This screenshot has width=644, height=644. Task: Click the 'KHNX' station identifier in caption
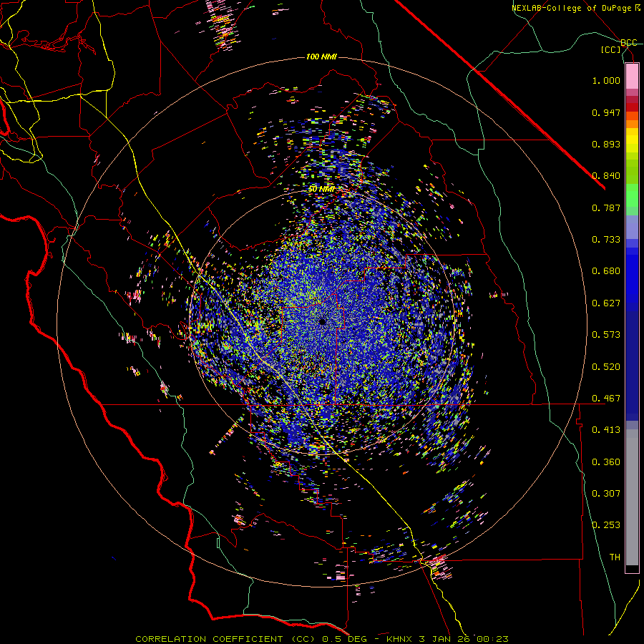(x=399, y=639)
